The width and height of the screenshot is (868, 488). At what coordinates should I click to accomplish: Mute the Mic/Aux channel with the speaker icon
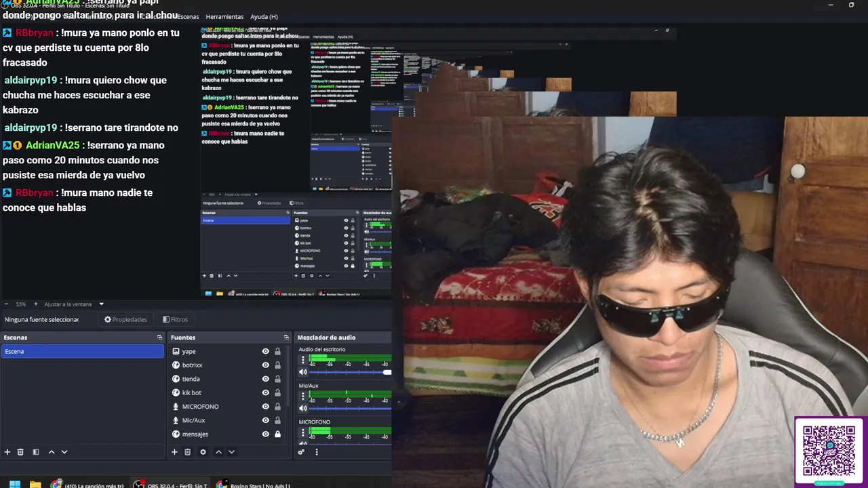click(303, 408)
